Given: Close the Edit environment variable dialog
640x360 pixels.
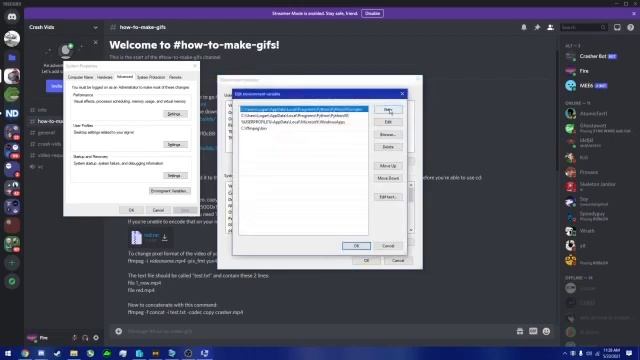Looking at the screenshot, I should [x=402, y=94].
